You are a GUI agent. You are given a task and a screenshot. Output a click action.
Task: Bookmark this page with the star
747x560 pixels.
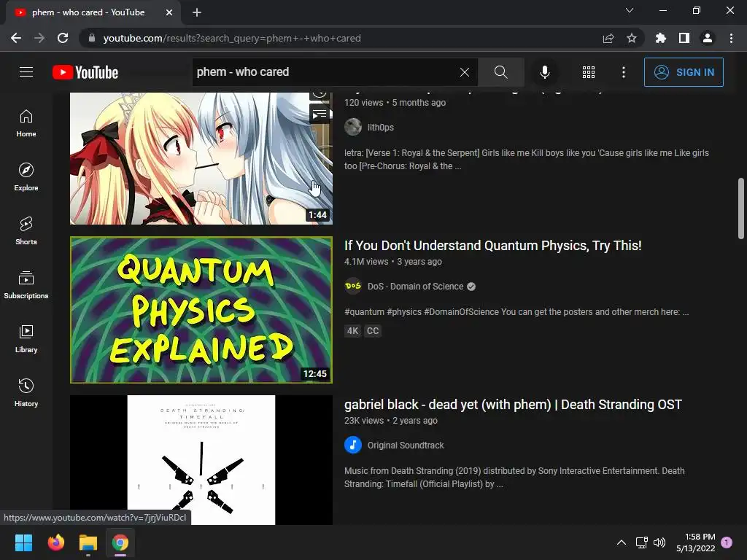(x=632, y=38)
